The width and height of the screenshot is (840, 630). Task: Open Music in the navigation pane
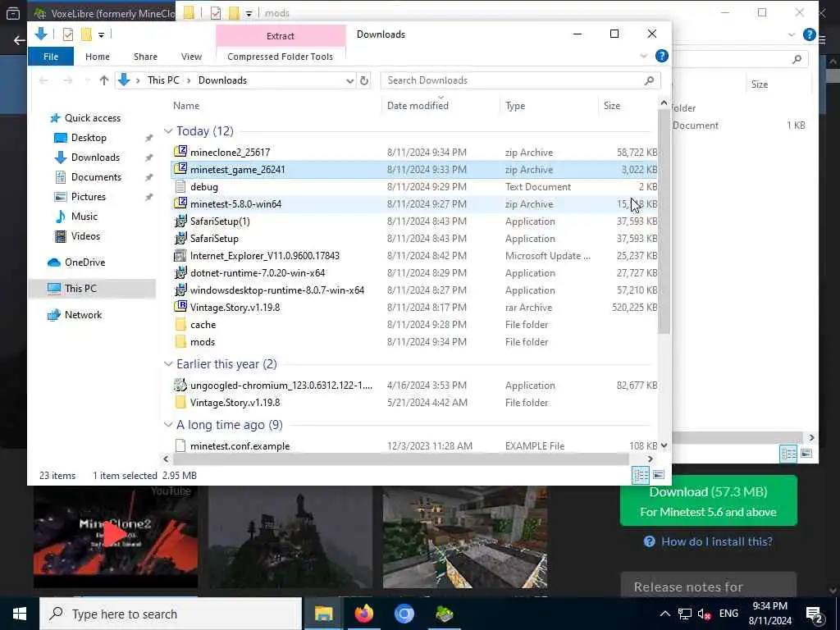pyautogui.click(x=84, y=217)
